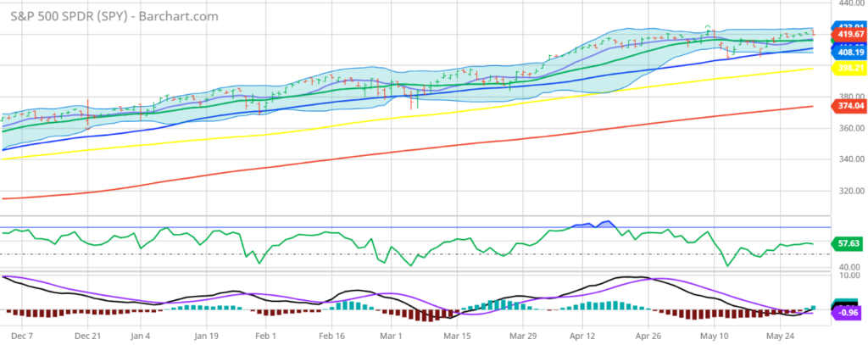Click the orange 374.04 moving average tag
The width and height of the screenshot is (868, 345).
tap(849, 106)
